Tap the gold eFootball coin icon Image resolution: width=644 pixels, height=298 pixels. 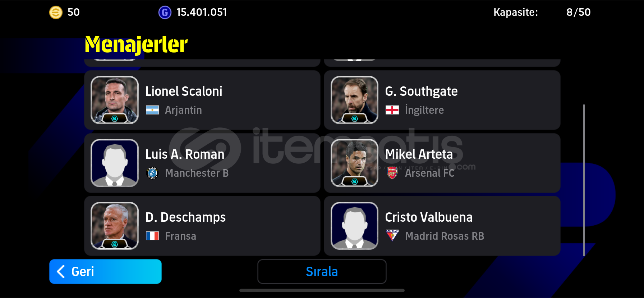click(56, 13)
